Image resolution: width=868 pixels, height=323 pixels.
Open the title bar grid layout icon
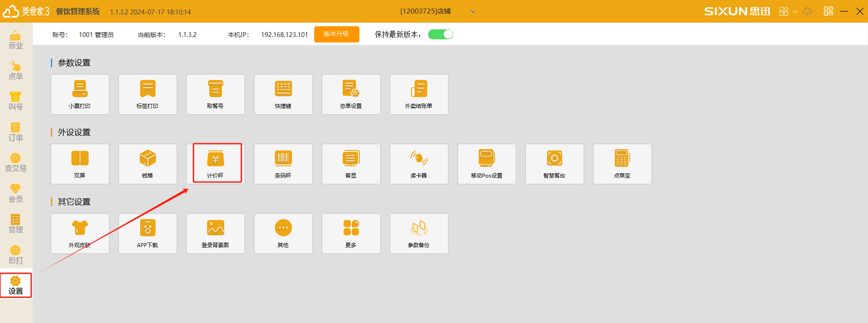point(784,11)
